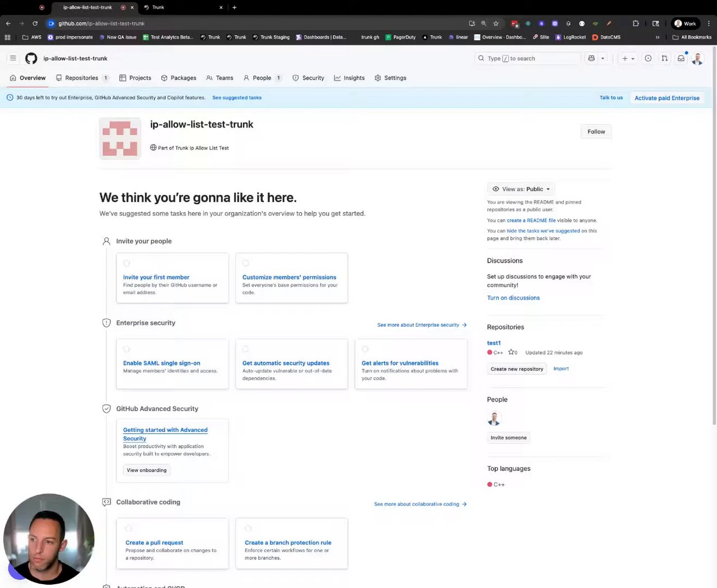This screenshot has width=717, height=588.
Task: Click the Talk to us link
Action: (611, 97)
